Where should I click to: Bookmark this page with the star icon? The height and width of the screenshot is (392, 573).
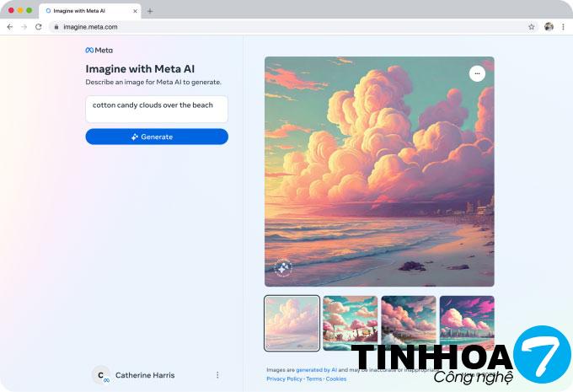tap(532, 27)
